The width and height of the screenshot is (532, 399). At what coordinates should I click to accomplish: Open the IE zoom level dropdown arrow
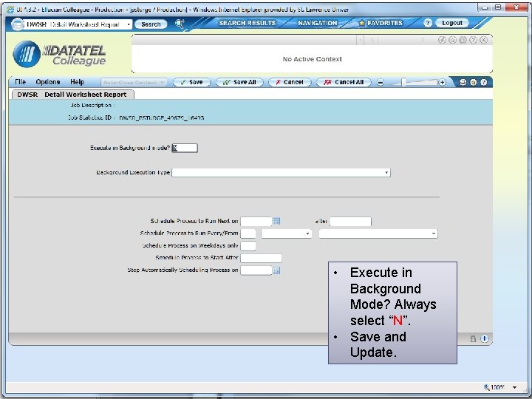[515, 387]
